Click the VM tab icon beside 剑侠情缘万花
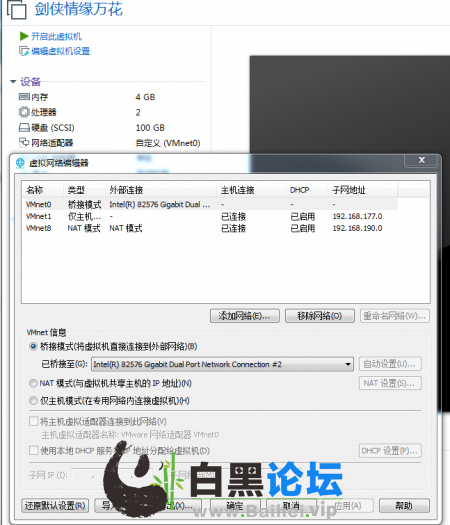 (16, 9)
